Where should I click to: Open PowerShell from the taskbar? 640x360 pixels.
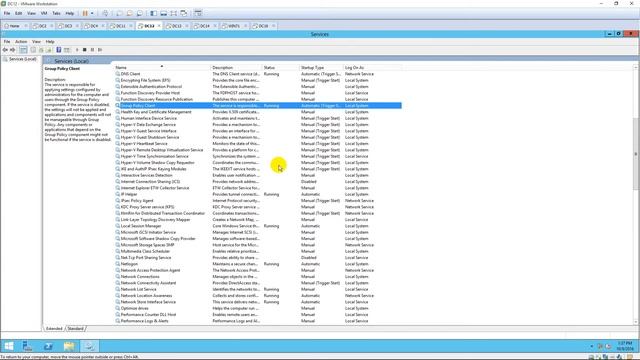coord(48,347)
